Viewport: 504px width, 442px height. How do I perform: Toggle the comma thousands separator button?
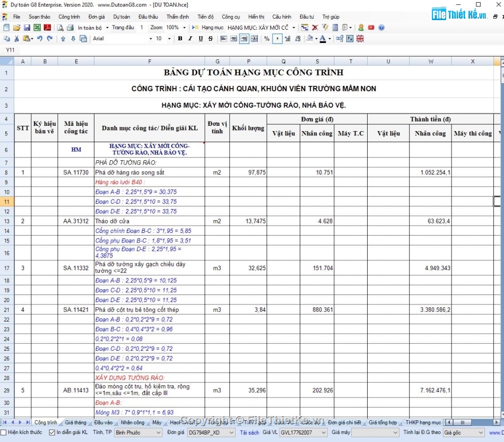[277, 39]
